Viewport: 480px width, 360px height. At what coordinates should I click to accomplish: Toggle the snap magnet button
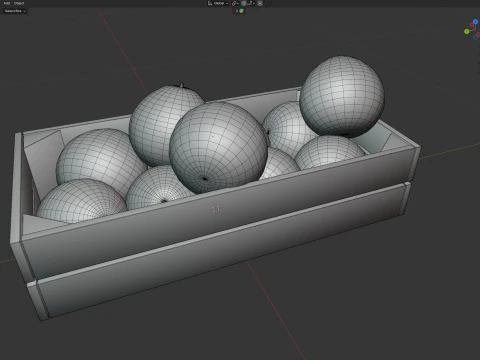click(244, 3)
